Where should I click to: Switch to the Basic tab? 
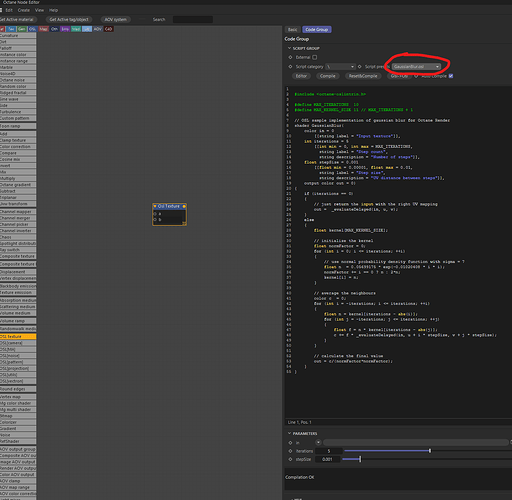(293, 30)
